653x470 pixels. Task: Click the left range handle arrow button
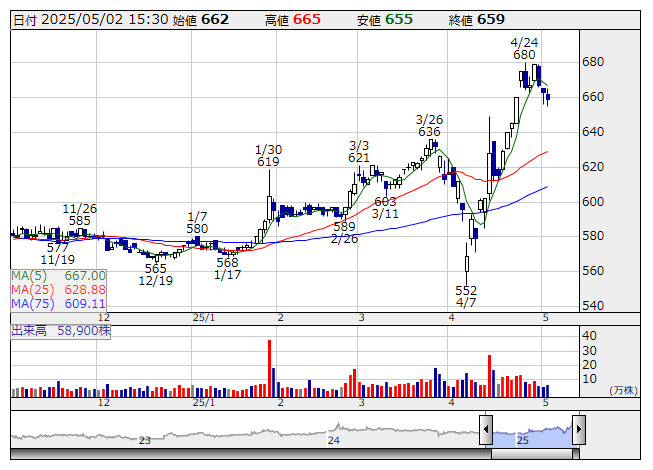click(486, 430)
